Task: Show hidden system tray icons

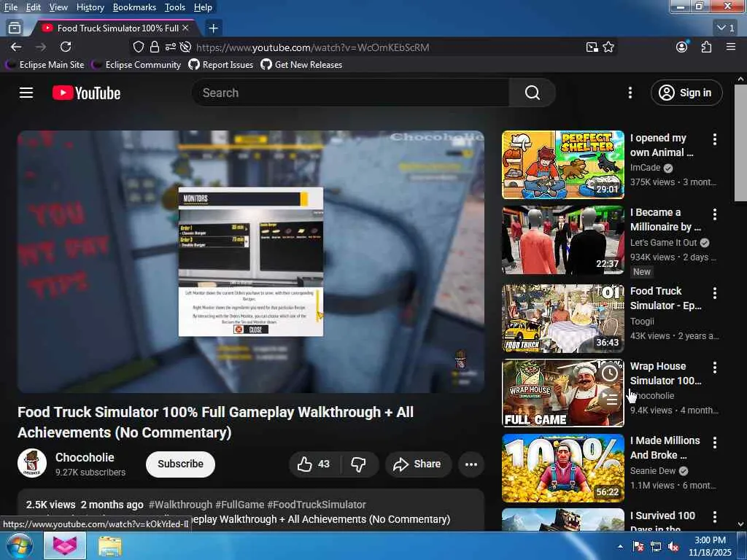Action: click(620, 546)
